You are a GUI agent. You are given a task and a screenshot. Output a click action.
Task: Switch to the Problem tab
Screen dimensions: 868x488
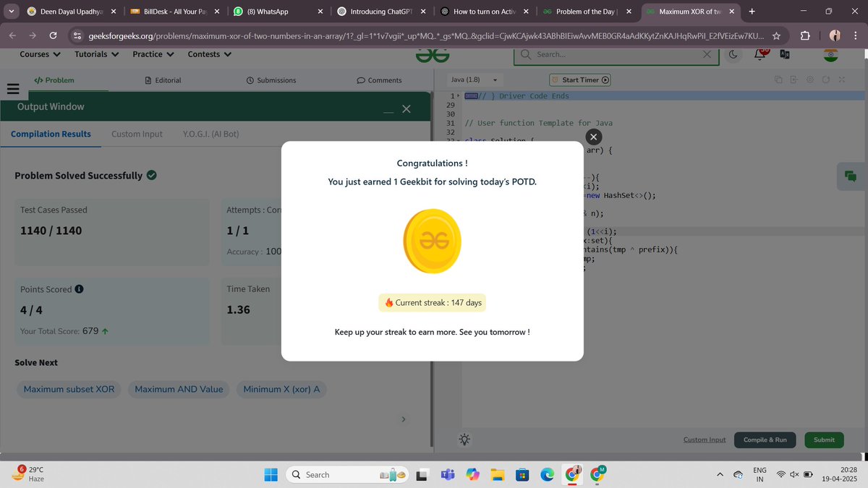tap(54, 80)
